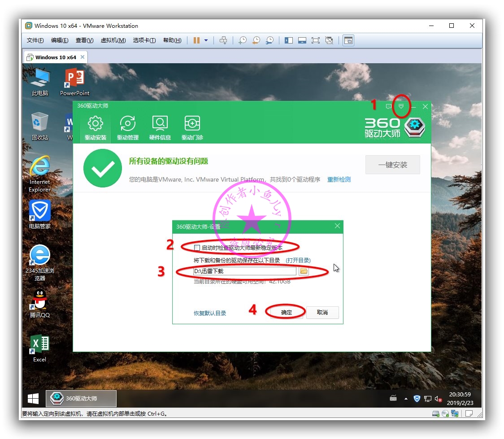This screenshot has height=439, width=504.
Task: Open the touch keyboard tray icon
Action: tap(393, 399)
